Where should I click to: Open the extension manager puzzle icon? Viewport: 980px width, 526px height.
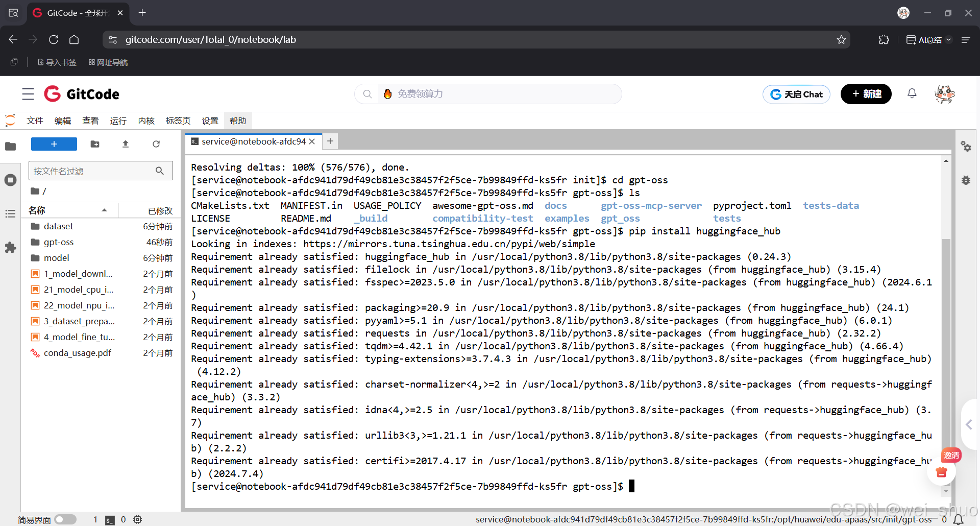(x=10, y=248)
